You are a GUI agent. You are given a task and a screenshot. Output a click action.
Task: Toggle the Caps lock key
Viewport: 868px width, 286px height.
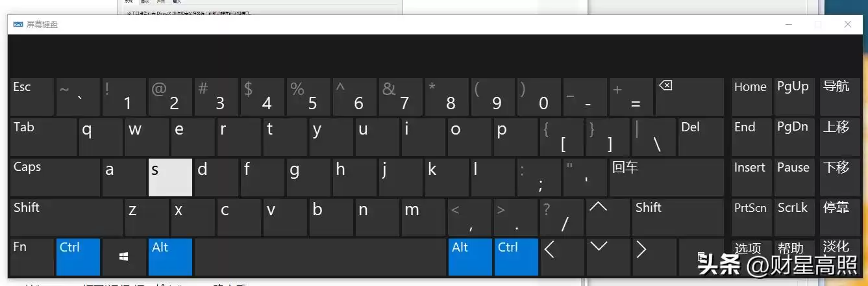(x=55, y=177)
